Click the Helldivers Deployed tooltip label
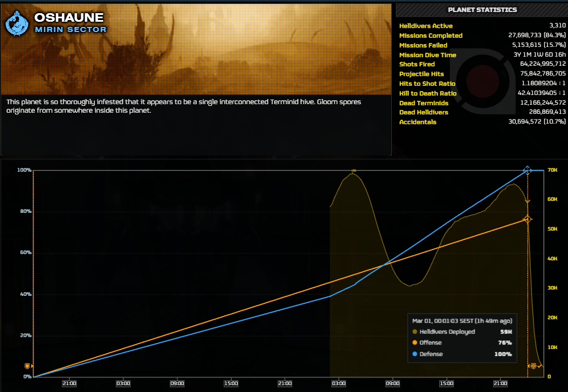 (x=447, y=331)
